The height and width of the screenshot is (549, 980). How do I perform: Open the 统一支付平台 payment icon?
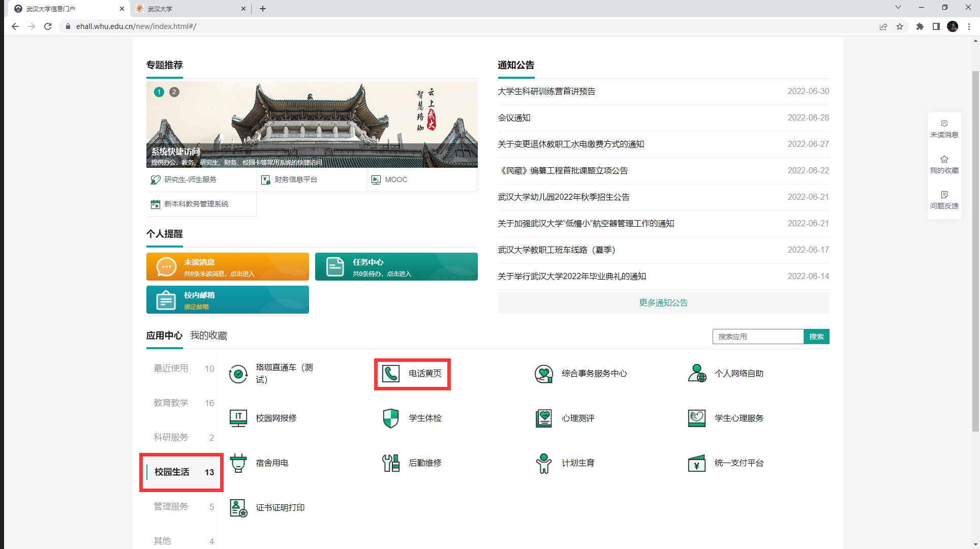[x=696, y=463]
